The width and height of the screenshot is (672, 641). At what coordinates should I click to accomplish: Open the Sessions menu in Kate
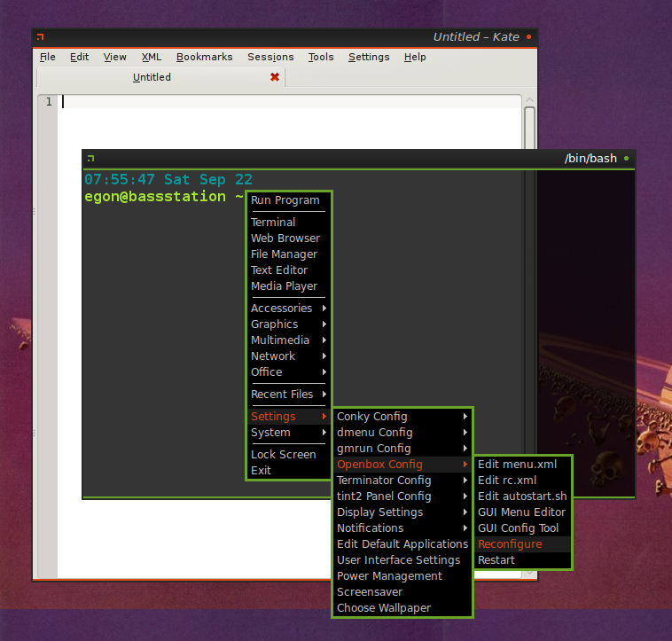tap(270, 57)
